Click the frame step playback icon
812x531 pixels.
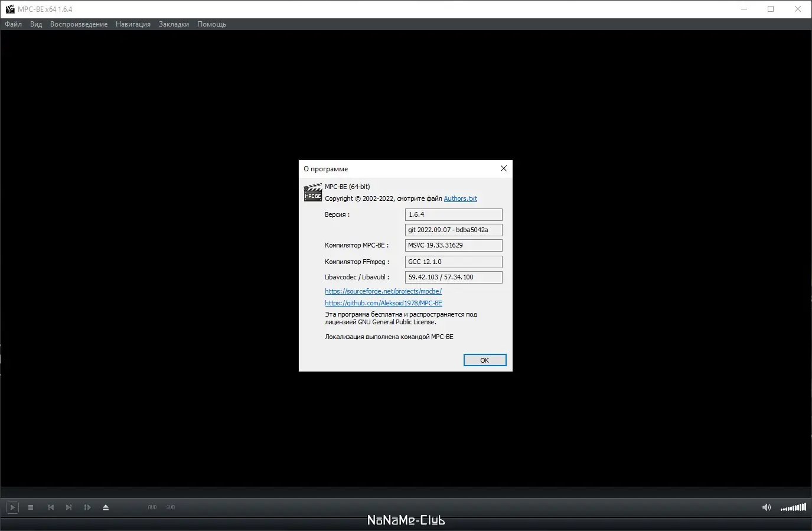87,507
